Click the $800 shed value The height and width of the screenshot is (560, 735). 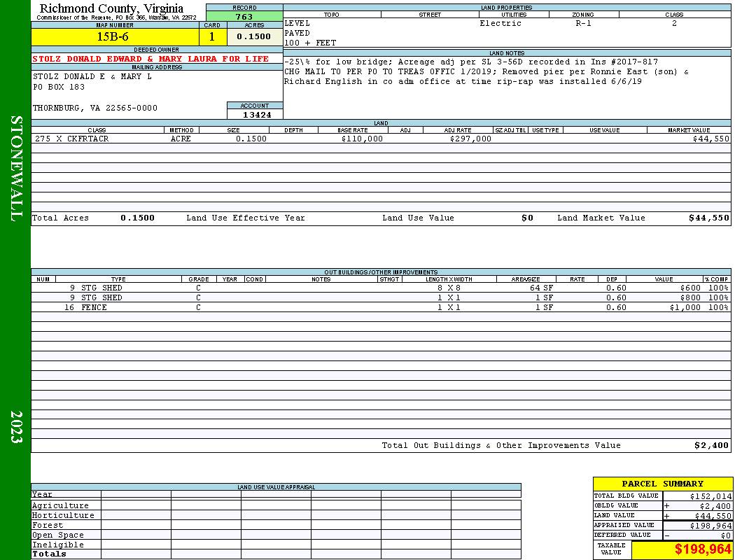click(x=690, y=297)
